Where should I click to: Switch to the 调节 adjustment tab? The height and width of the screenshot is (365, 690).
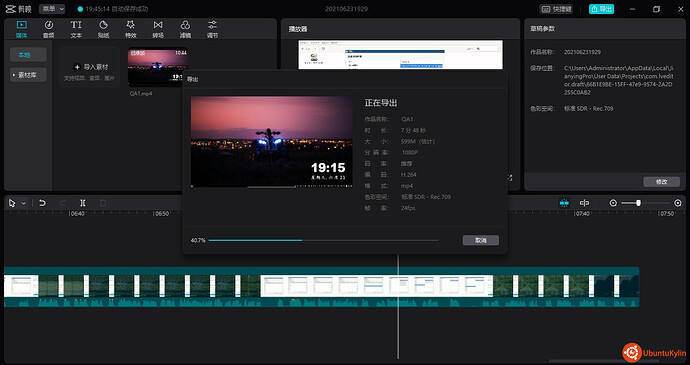point(213,29)
